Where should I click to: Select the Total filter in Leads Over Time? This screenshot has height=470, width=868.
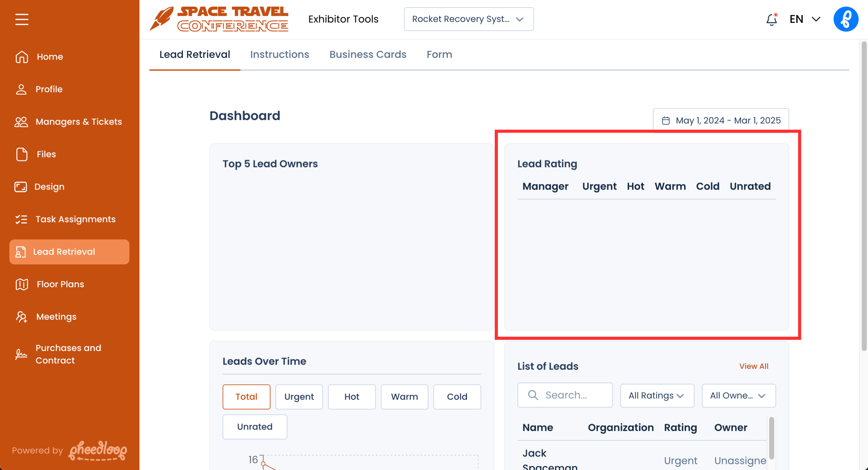pyautogui.click(x=246, y=397)
